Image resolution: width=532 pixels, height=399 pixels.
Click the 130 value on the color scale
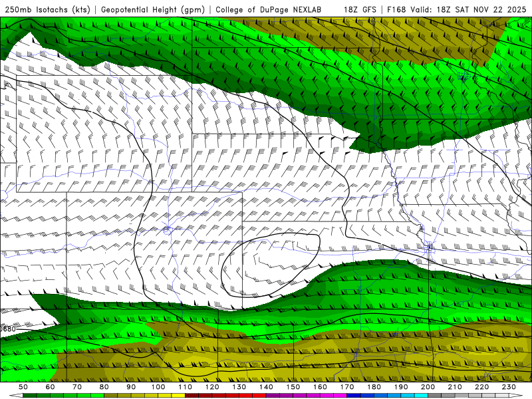(239, 387)
